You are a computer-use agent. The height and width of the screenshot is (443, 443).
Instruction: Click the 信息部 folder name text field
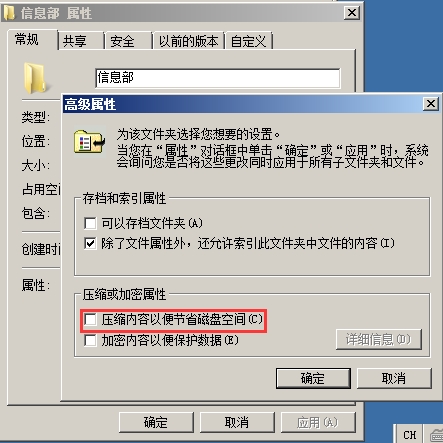pos(218,78)
